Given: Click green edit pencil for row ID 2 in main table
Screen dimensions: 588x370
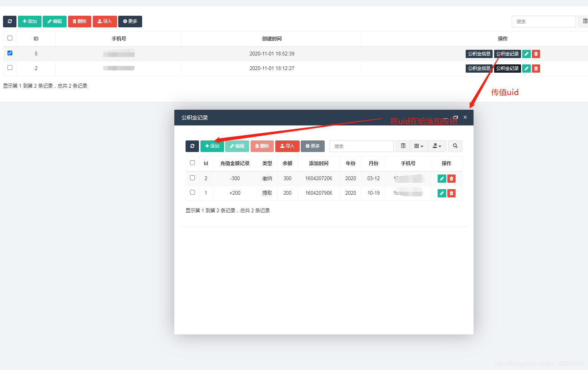Looking at the screenshot, I should 526,69.
